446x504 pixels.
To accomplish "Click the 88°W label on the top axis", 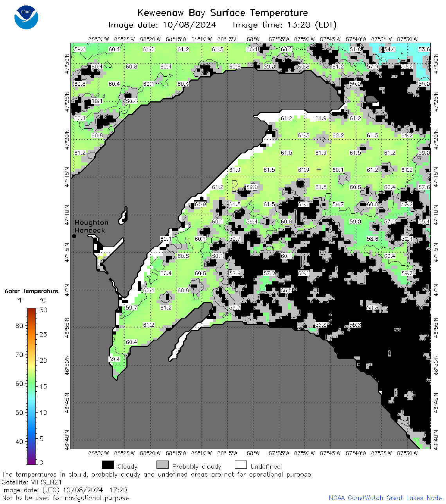I will pyautogui.click(x=253, y=39).
